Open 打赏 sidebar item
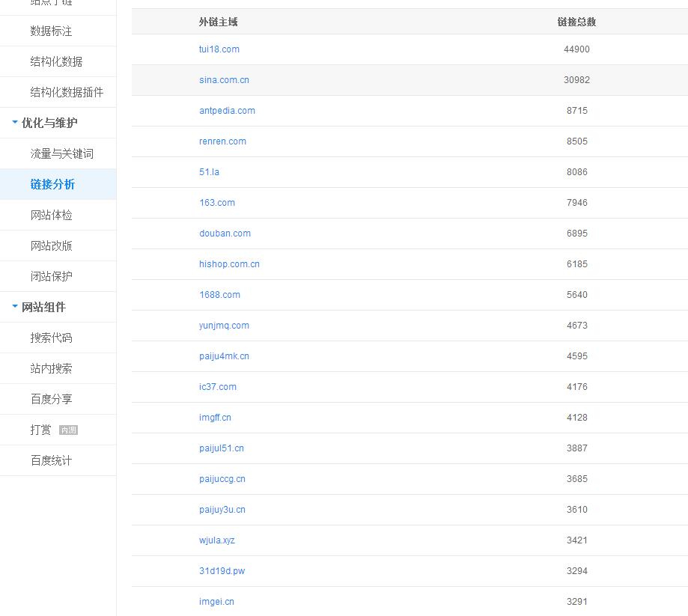 point(41,430)
